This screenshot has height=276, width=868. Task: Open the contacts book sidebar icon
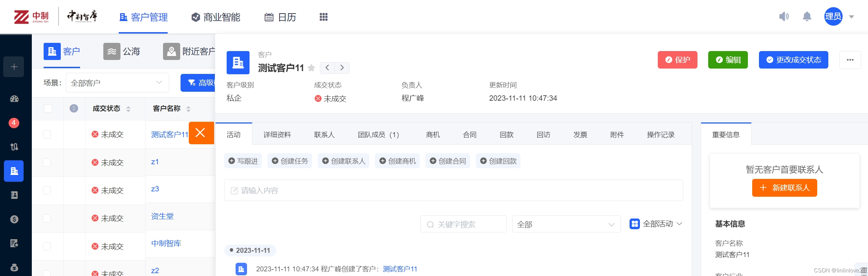tap(14, 195)
